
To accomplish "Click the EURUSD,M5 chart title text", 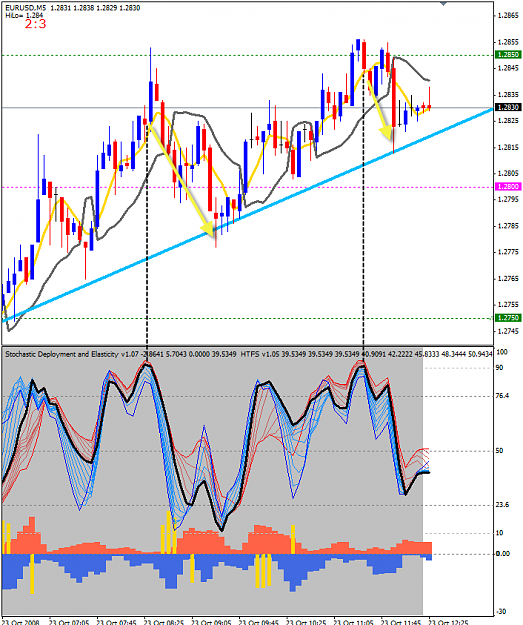I will tap(26, 8).
